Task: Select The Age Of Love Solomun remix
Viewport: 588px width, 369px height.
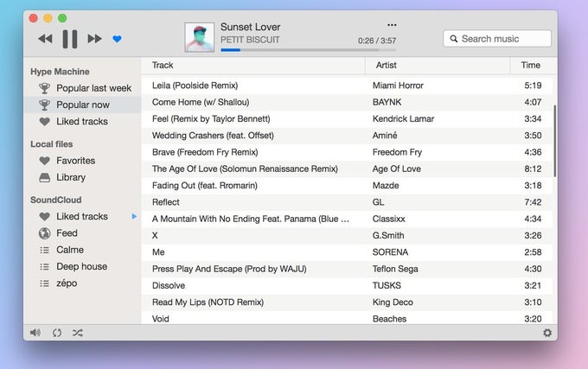Action: (x=347, y=169)
